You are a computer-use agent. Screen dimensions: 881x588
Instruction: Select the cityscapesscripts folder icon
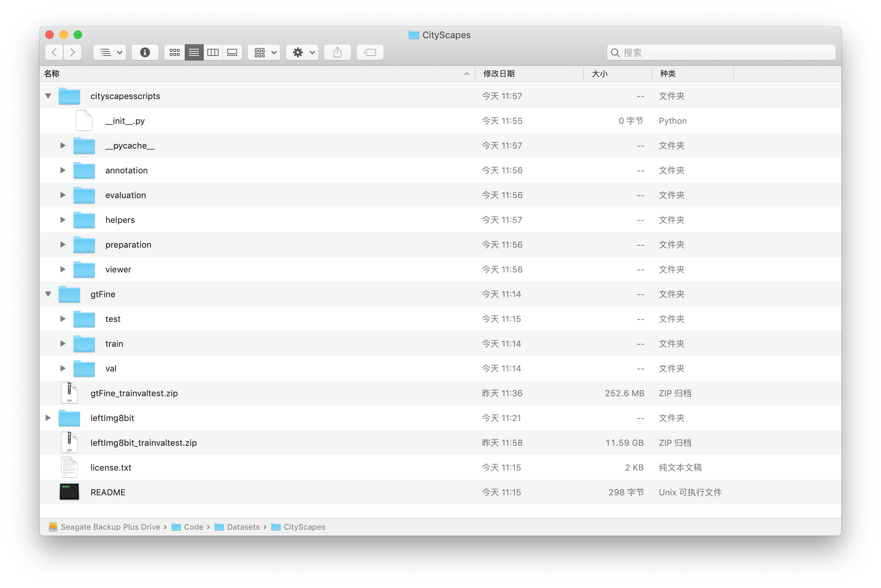coord(69,96)
